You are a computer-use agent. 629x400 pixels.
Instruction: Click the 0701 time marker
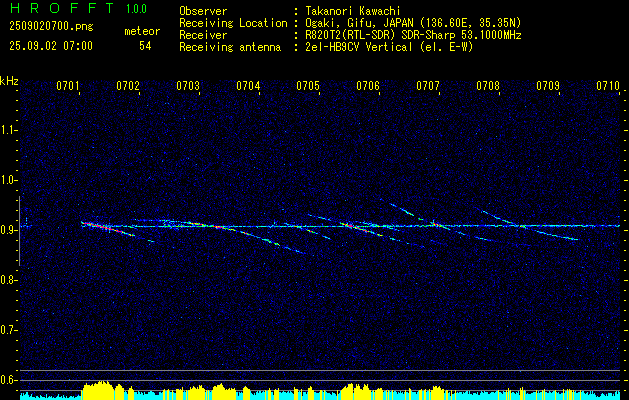(67, 86)
